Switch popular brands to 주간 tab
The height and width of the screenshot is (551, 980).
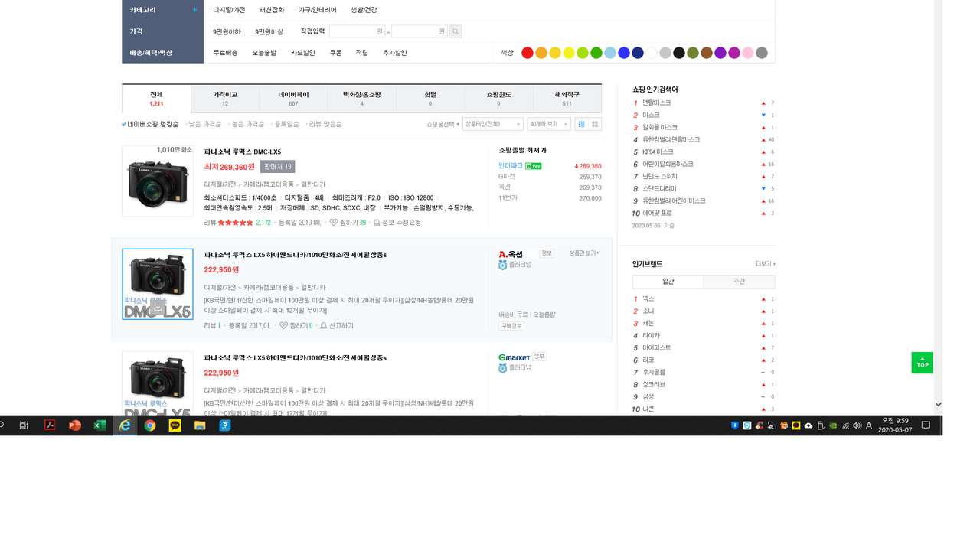point(739,282)
